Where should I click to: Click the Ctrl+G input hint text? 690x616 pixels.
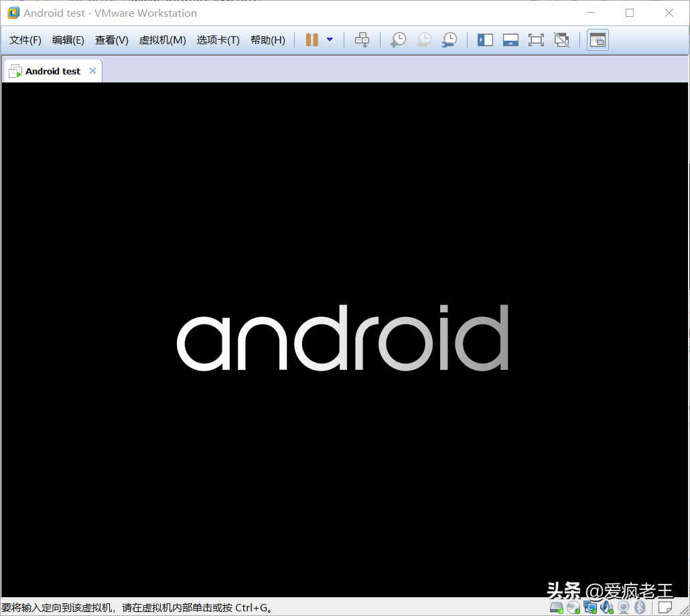pyautogui.click(x=137, y=608)
